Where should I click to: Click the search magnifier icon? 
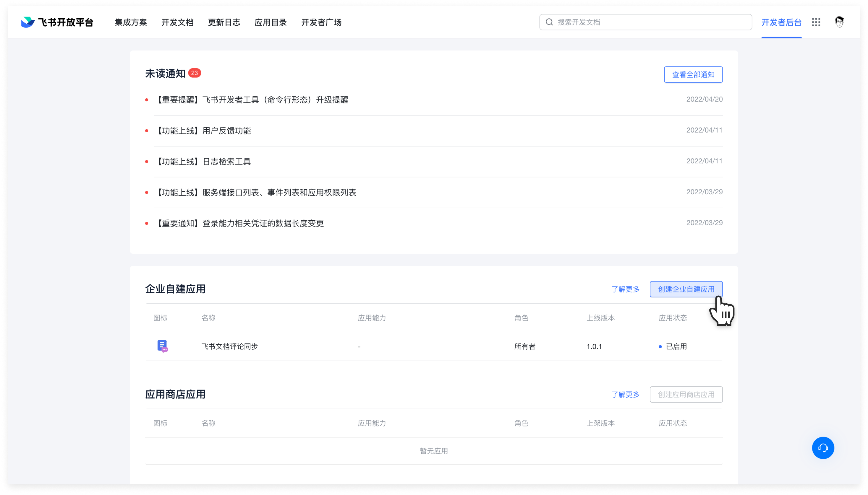pos(549,22)
